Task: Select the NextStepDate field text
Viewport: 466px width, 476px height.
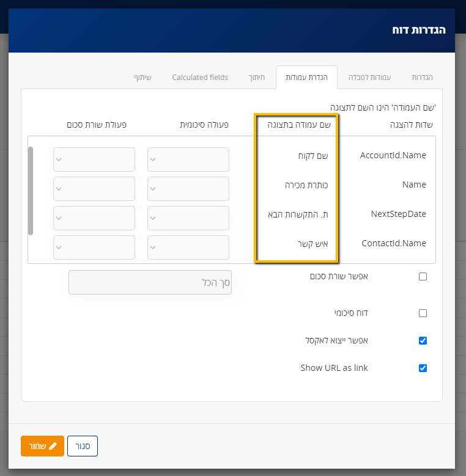Action: coord(398,214)
